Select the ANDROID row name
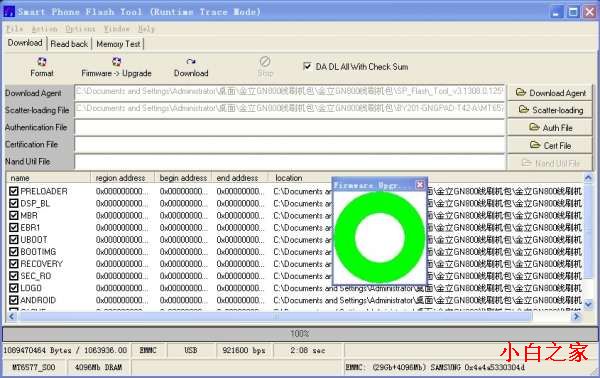 click(x=38, y=300)
